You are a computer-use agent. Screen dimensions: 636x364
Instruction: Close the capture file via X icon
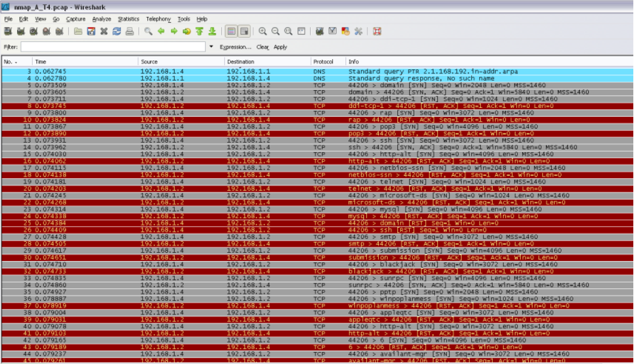[104, 31]
